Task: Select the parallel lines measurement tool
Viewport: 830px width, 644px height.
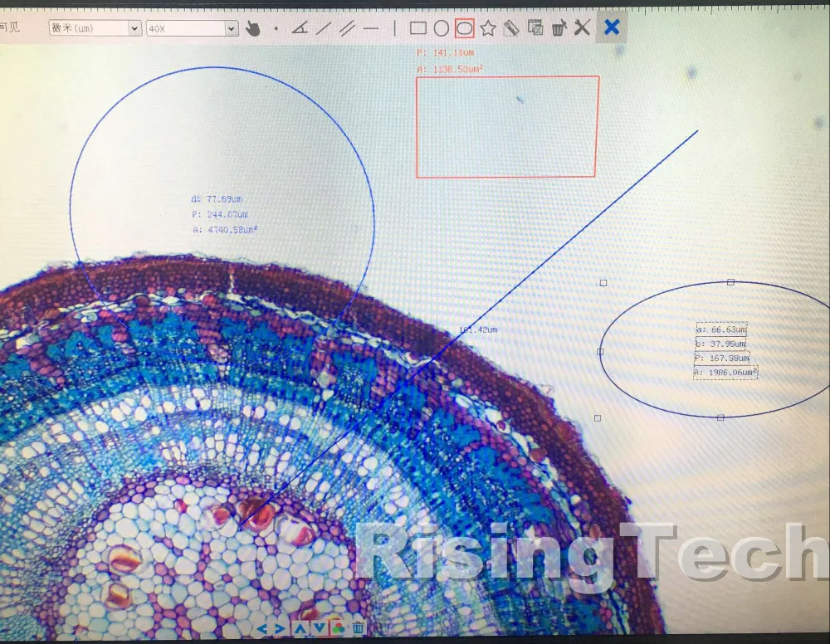Action: [347, 28]
